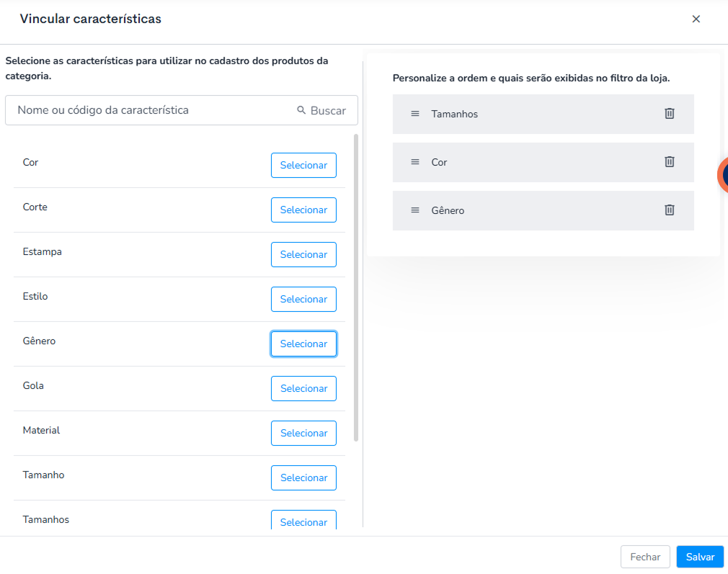Select the Corte characteristic
This screenshot has width=728, height=574.
[x=303, y=210]
